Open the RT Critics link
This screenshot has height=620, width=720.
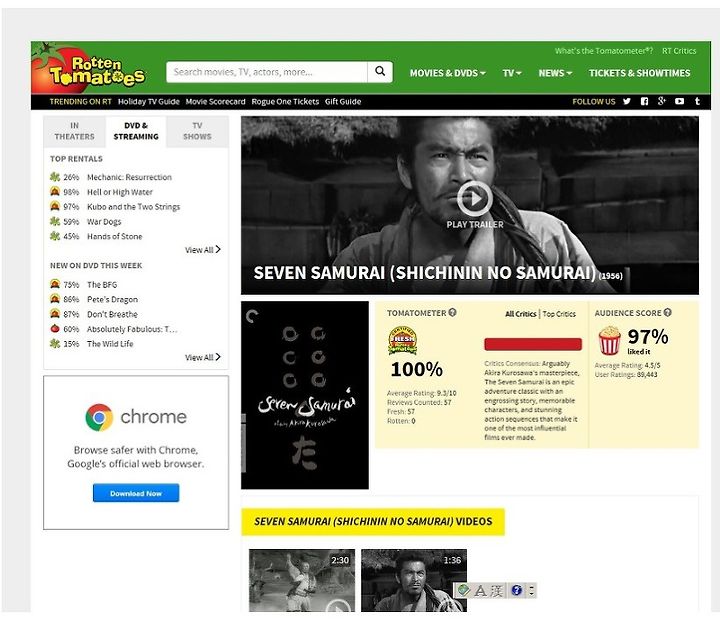(679, 51)
